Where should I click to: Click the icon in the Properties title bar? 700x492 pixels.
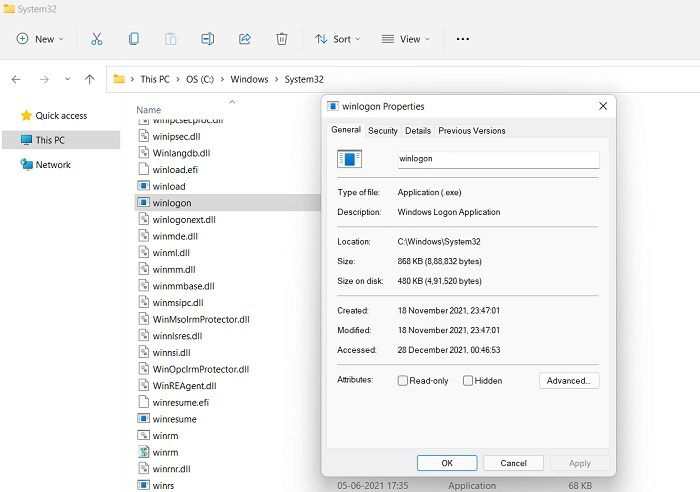coord(333,106)
